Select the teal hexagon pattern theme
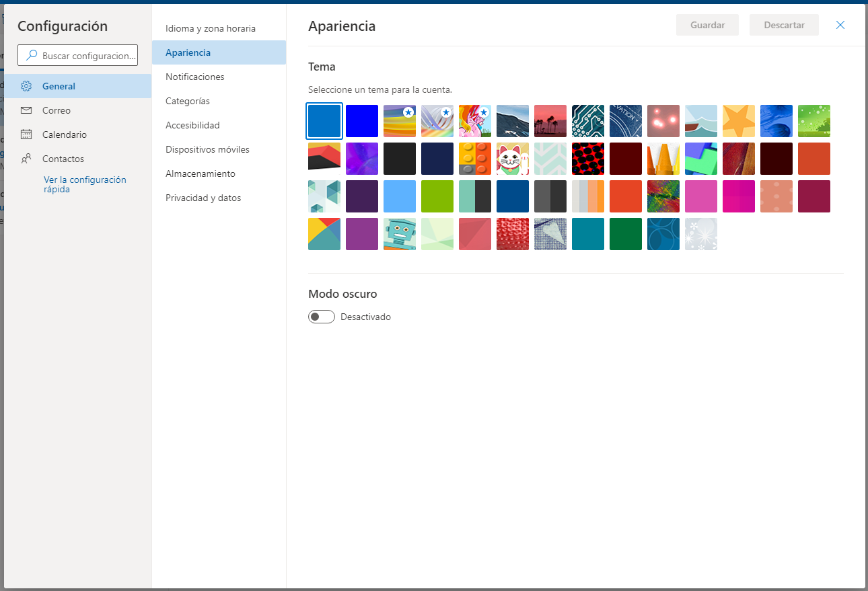868x591 pixels. tap(324, 196)
